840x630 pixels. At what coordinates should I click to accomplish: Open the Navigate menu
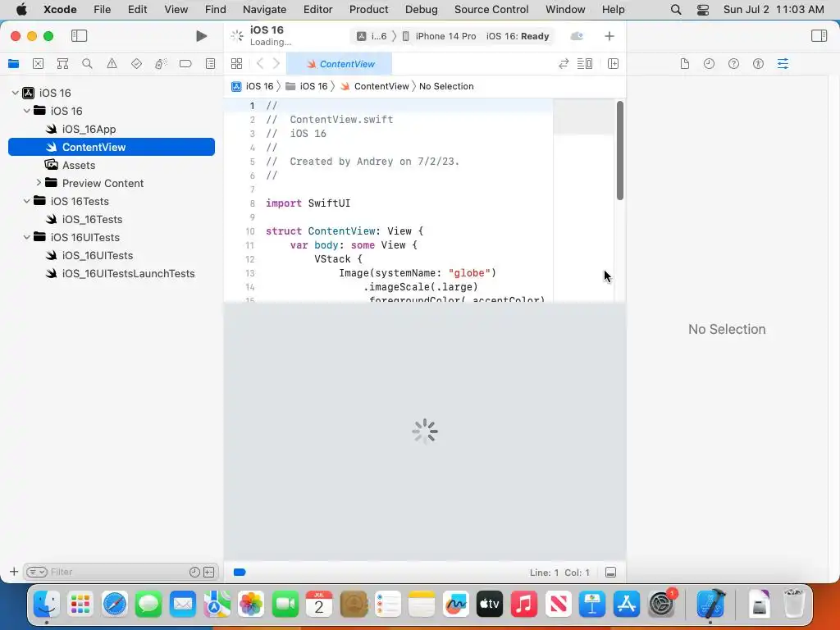tap(265, 9)
